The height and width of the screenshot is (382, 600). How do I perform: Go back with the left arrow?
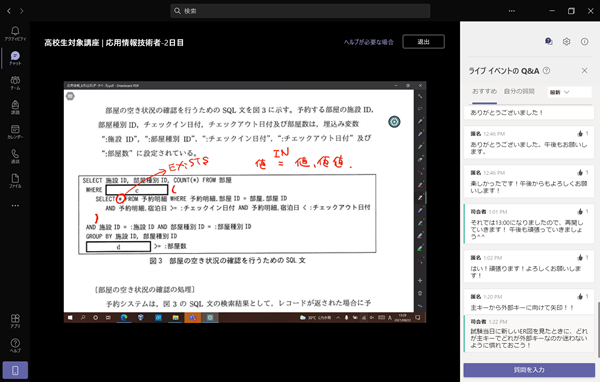pyautogui.click(x=9, y=11)
